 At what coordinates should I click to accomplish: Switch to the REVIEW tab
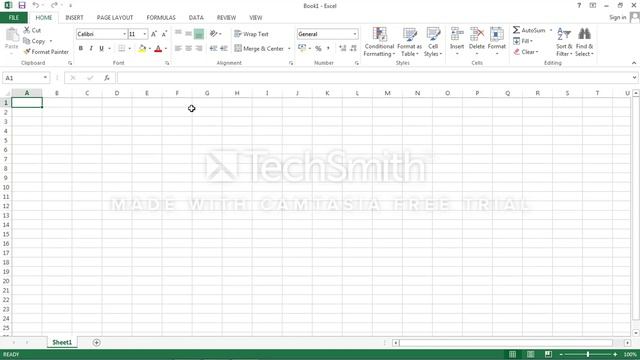click(x=226, y=18)
